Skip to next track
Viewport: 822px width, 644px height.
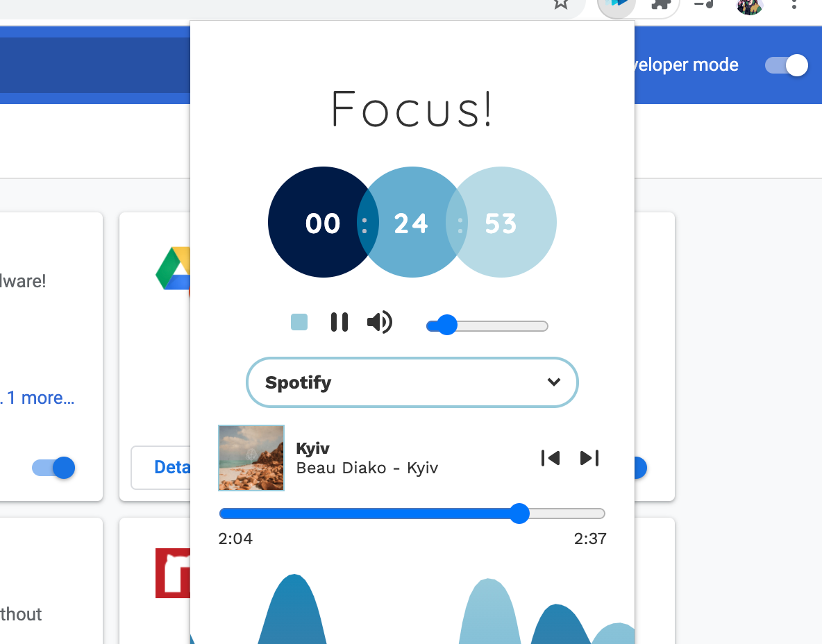(x=589, y=458)
